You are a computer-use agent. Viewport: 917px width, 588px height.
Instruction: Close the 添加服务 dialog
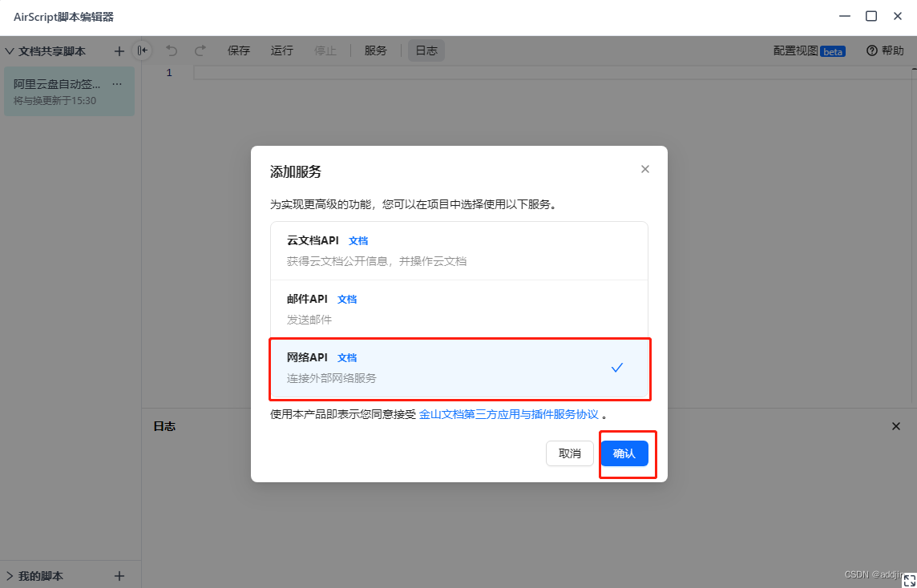645,169
